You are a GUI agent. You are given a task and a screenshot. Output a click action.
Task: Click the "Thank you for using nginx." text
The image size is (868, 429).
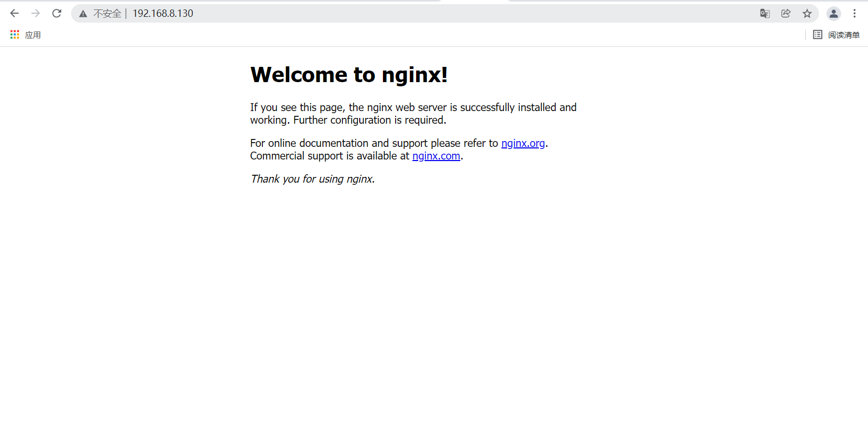(x=312, y=179)
